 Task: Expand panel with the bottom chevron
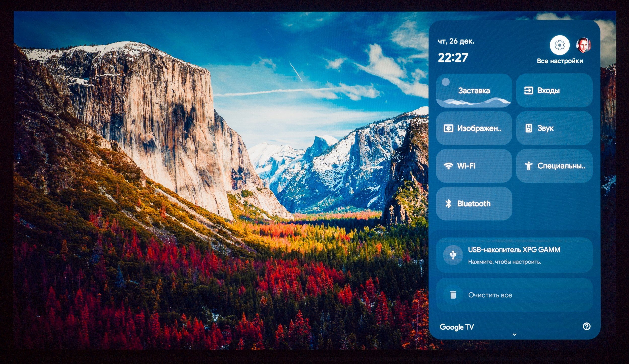(515, 335)
